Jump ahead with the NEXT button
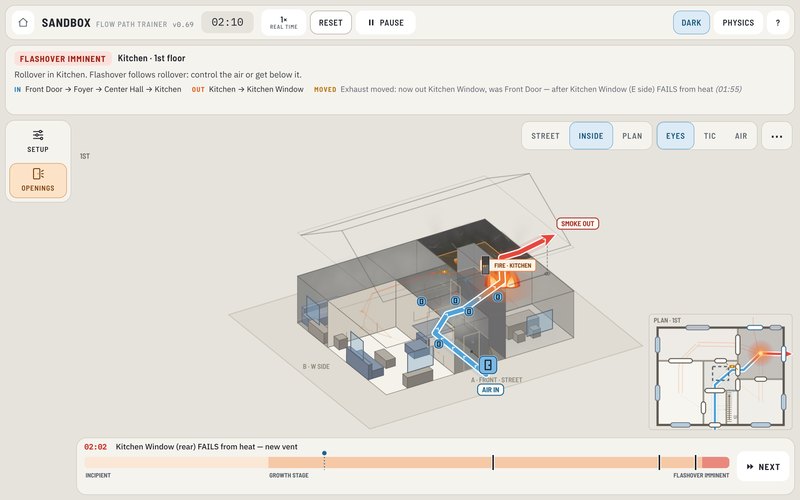This screenshot has width=800, height=500. [763, 466]
